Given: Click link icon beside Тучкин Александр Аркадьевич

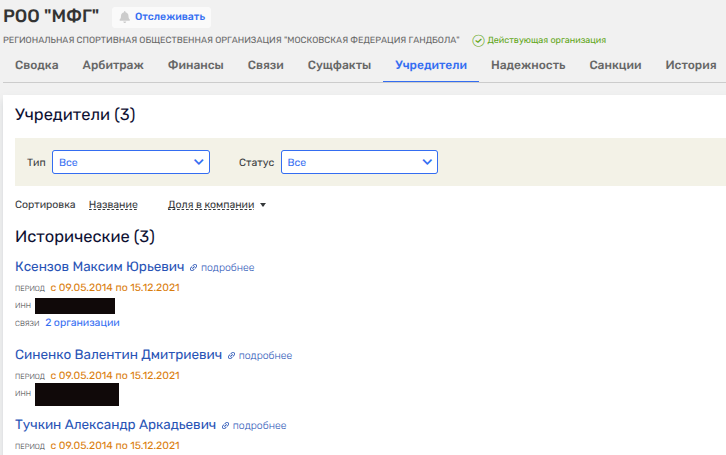Looking at the screenshot, I should pyautogui.click(x=226, y=425).
